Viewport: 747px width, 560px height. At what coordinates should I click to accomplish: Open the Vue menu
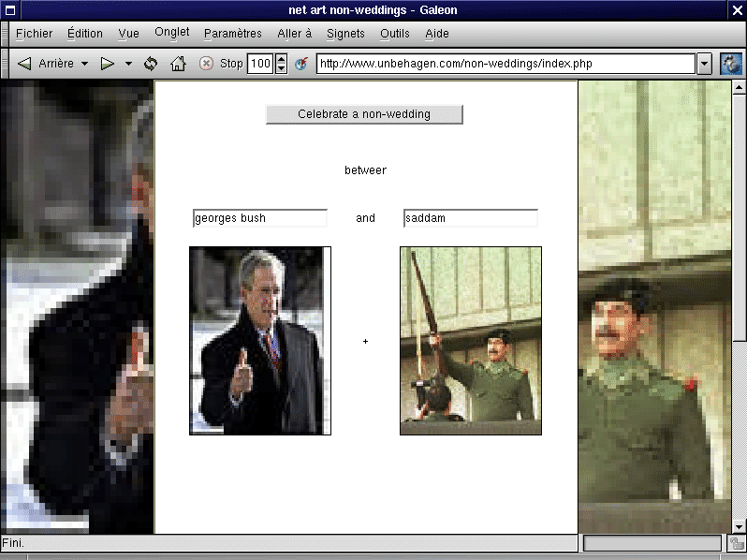[128, 34]
